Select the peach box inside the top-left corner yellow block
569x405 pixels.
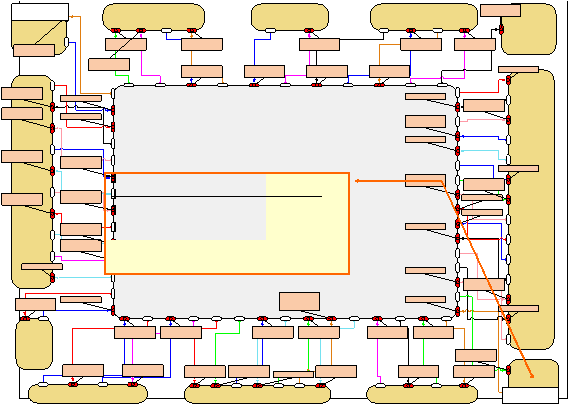pos(34,50)
